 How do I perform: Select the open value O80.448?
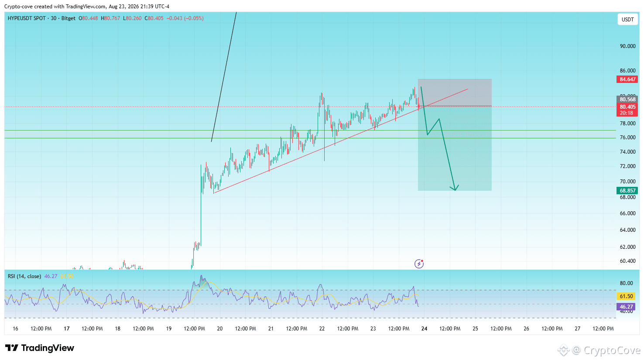pyautogui.click(x=88, y=18)
